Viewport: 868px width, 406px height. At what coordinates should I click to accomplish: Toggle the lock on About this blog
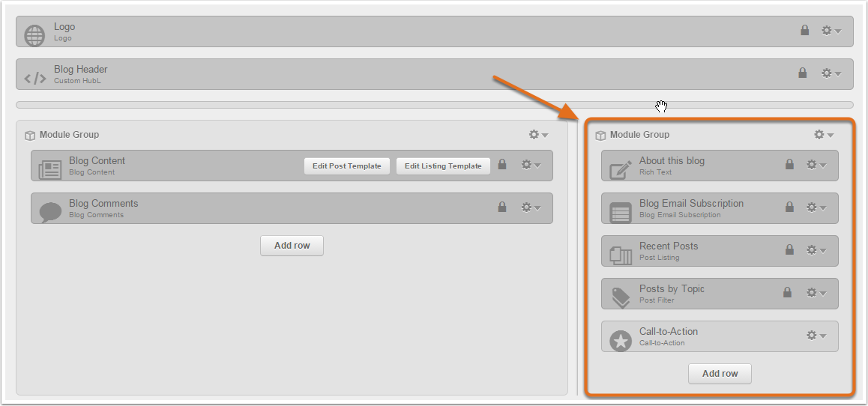(789, 164)
